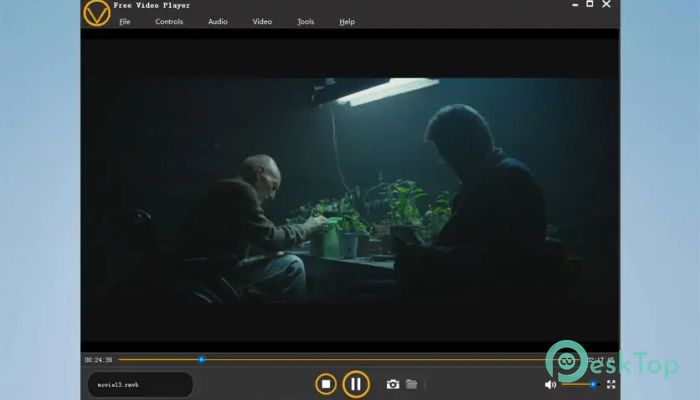Viewport: 700px width, 400px height.
Task: Mute audio via the speaker icon
Action: pyautogui.click(x=550, y=384)
